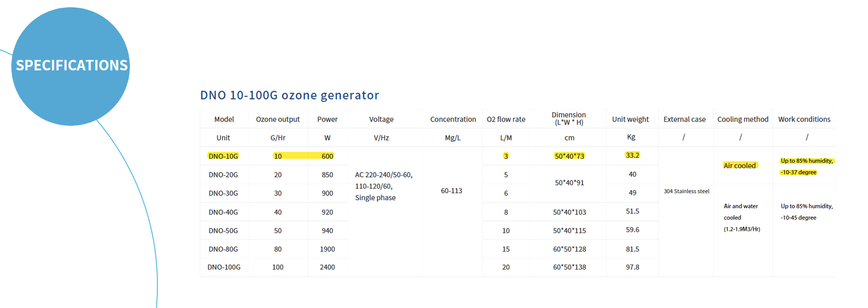Click the 'Unit weight' column header

630,119
